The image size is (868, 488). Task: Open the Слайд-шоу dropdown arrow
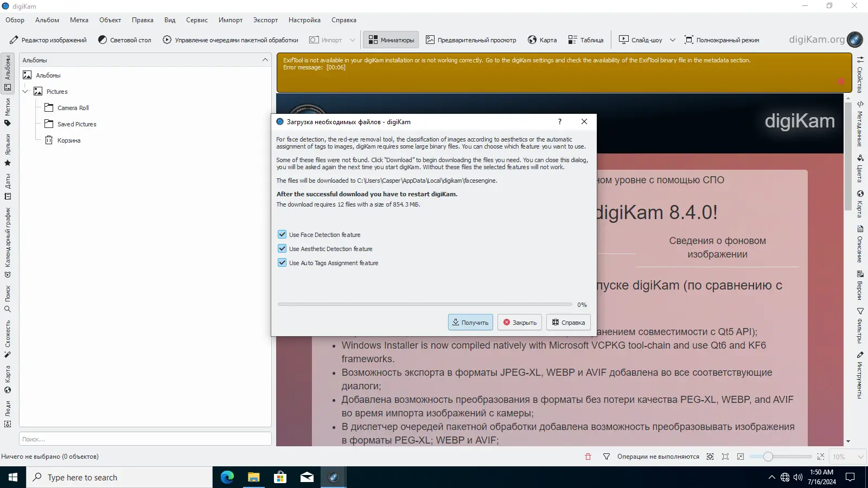(673, 40)
